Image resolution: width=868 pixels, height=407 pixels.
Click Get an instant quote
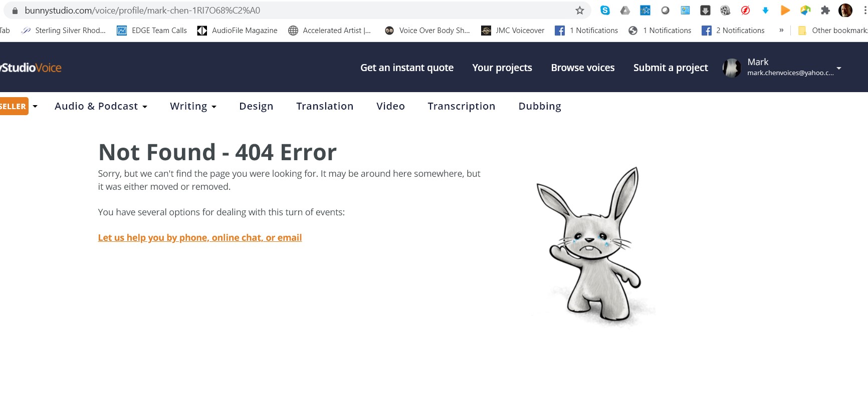click(406, 68)
